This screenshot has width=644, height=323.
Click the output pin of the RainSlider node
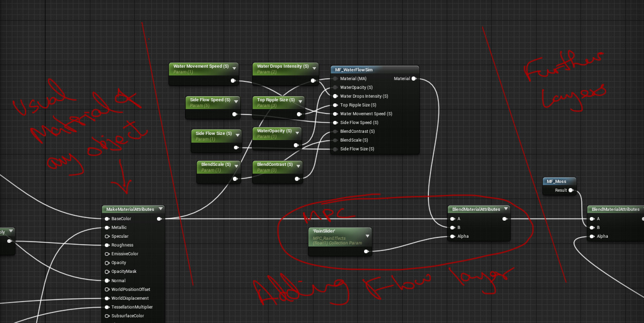coord(367,251)
